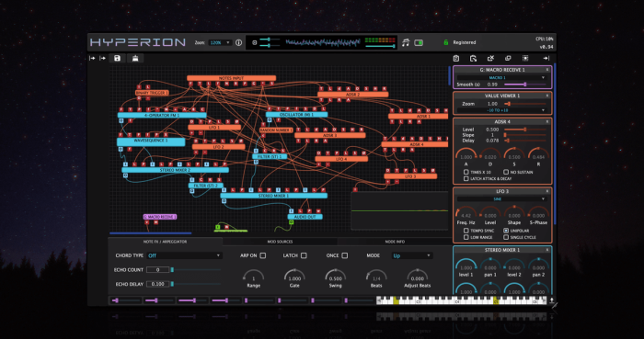Select the AUDIO OUT node
The width and height of the screenshot is (644, 339).
click(x=305, y=217)
